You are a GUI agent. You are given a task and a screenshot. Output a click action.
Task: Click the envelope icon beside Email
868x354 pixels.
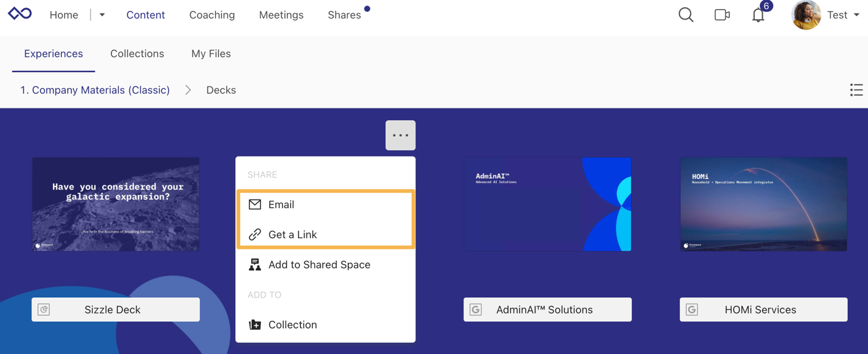point(255,204)
